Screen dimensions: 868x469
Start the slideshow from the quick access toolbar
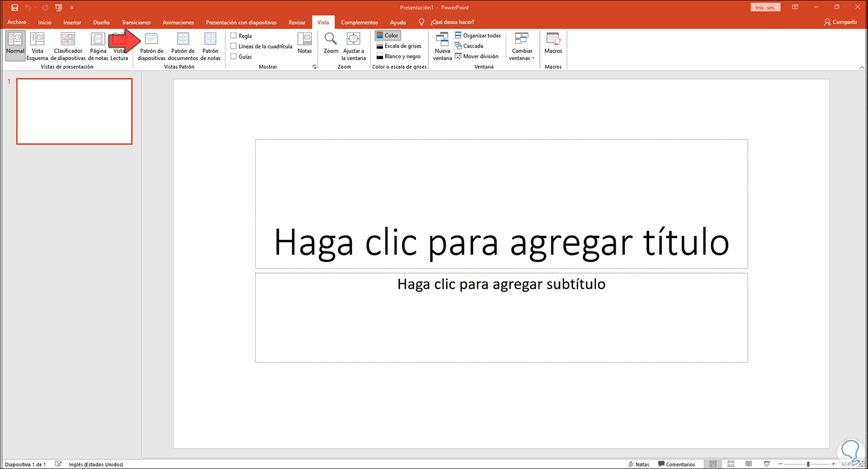pyautogui.click(x=59, y=8)
